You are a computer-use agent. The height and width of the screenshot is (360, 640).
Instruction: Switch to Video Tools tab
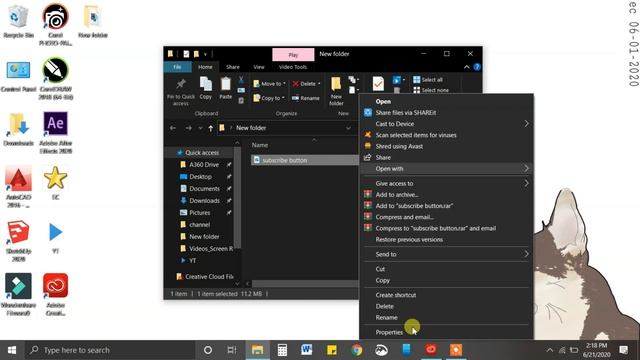(293, 67)
